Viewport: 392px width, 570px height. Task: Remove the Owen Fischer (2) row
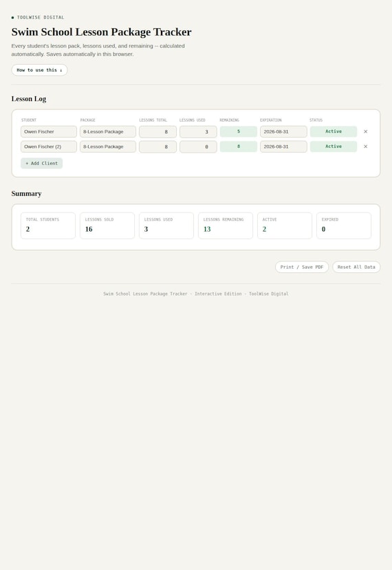pos(365,146)
